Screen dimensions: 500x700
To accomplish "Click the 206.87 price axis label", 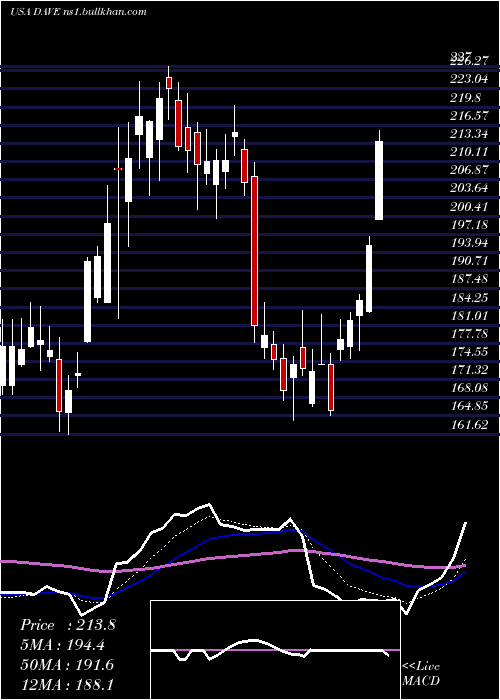I will click(468, 170).
